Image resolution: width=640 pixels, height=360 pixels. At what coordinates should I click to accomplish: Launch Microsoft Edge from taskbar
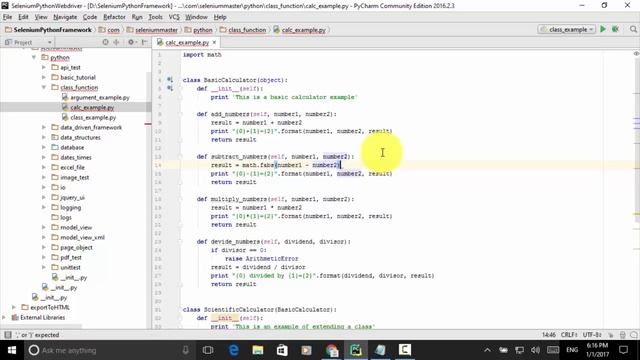[233, 350]
